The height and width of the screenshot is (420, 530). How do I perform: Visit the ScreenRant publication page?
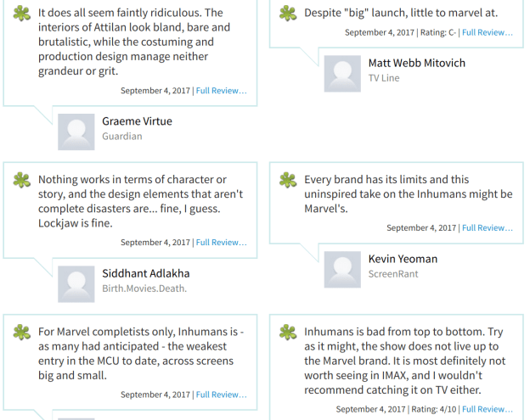click(392, 274)
